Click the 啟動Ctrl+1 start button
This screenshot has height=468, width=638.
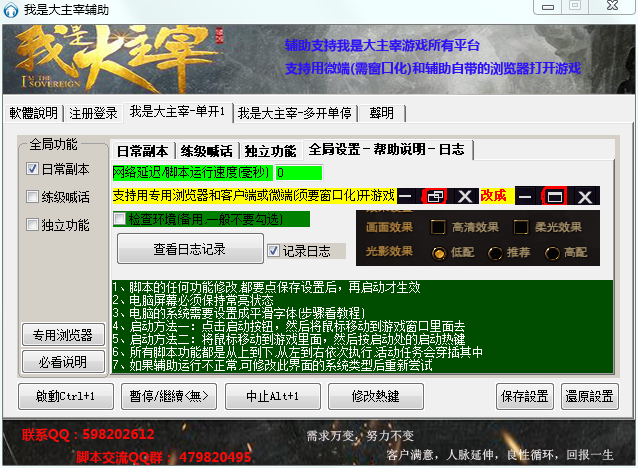click(66, 396)
